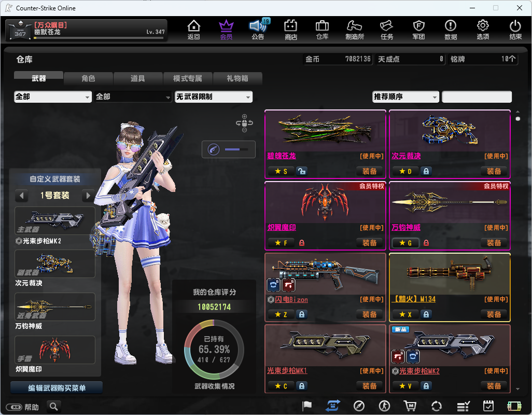532x415 pixels.
Task: Click scroll-down arrow of weapon list
Action: (518, 389)
